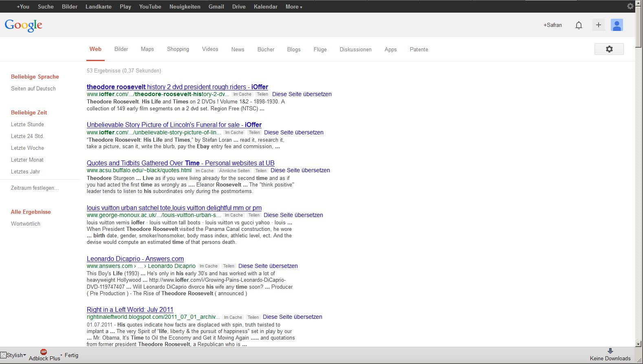Image resolution: width=643 pixels, height=364 pixels.
Task: Open Kalendar in the top bar
Action: pyautogui.click(x=266, y=7)
